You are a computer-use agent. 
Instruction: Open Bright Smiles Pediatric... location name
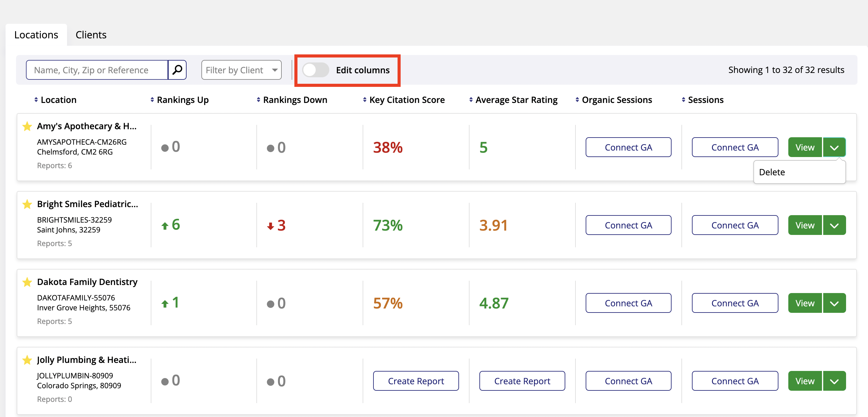tap(88, 204)
